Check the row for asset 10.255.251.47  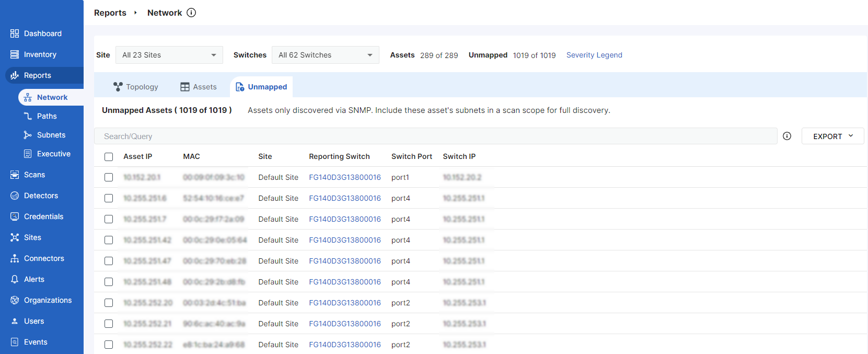point(109,261)
